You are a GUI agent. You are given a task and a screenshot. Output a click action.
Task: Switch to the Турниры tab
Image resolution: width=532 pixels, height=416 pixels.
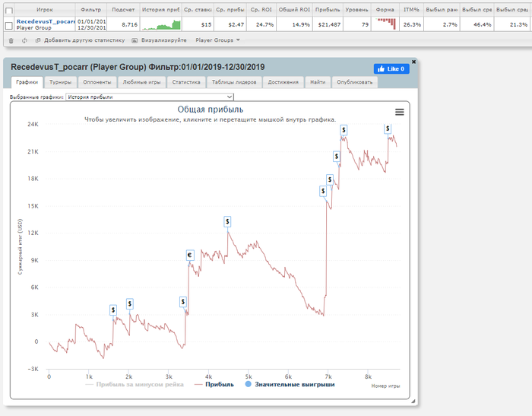click(x=60, y=82)
